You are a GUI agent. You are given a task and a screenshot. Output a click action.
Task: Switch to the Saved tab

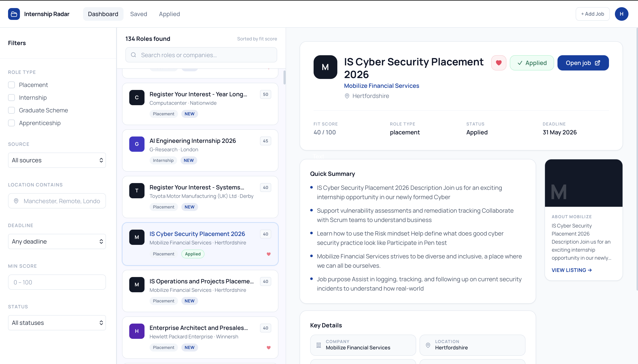(138, 14)
